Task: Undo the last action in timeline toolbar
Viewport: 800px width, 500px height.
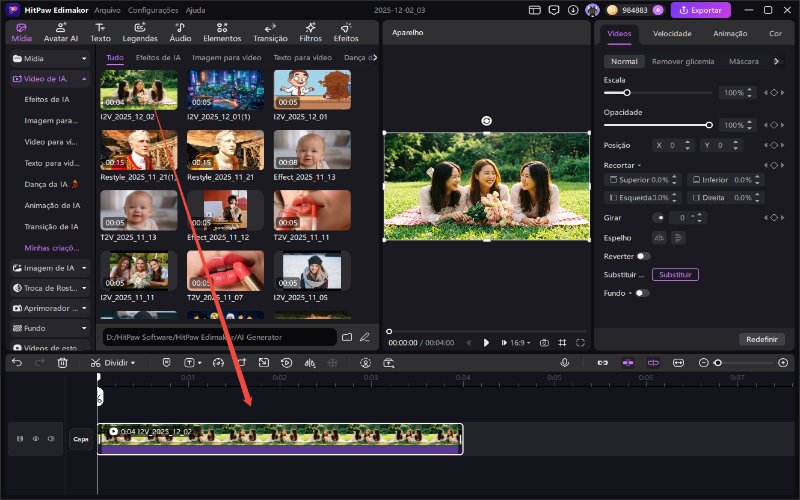Action: pyautogui.click(x=17, y=363)
